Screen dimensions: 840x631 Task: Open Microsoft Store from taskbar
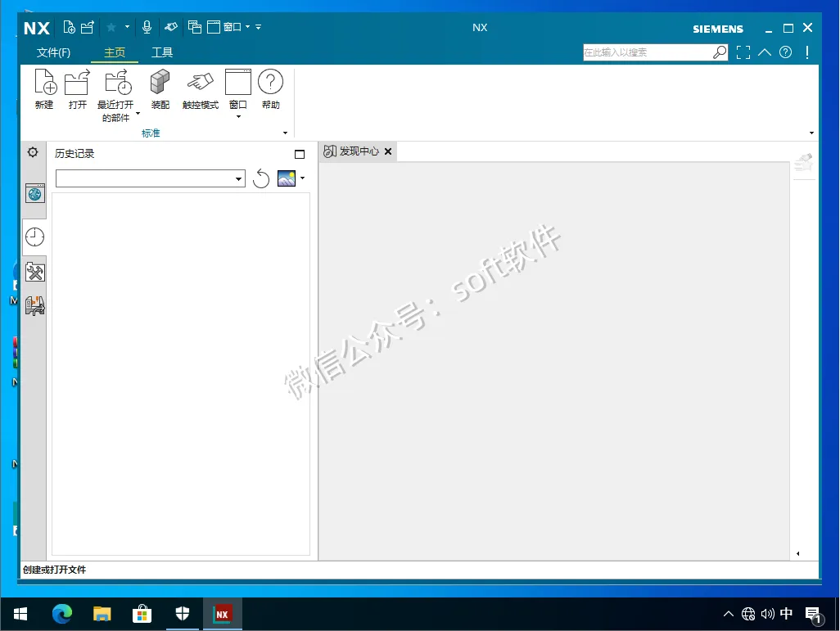click(142, 614)
